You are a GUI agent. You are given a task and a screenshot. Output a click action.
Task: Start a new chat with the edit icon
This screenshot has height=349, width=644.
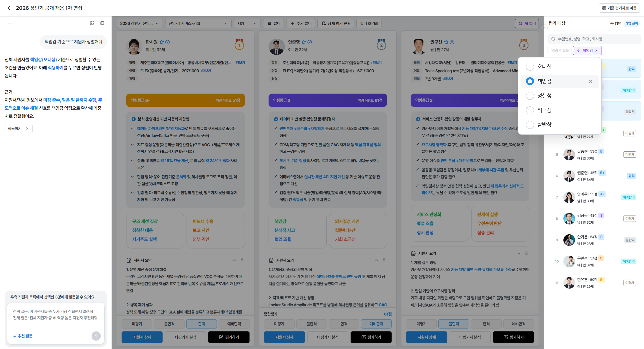pos(92,23)
